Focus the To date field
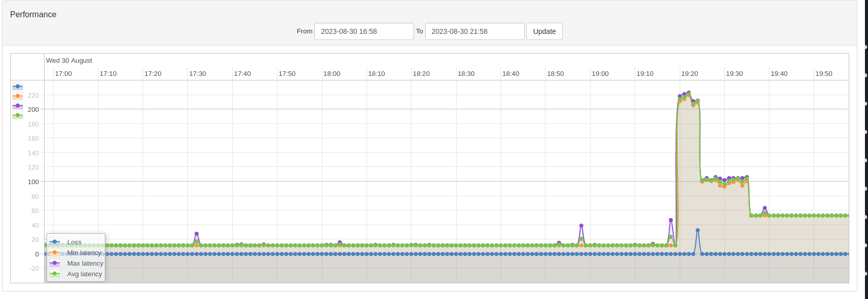Screen dimensions: 868x299 475,31
